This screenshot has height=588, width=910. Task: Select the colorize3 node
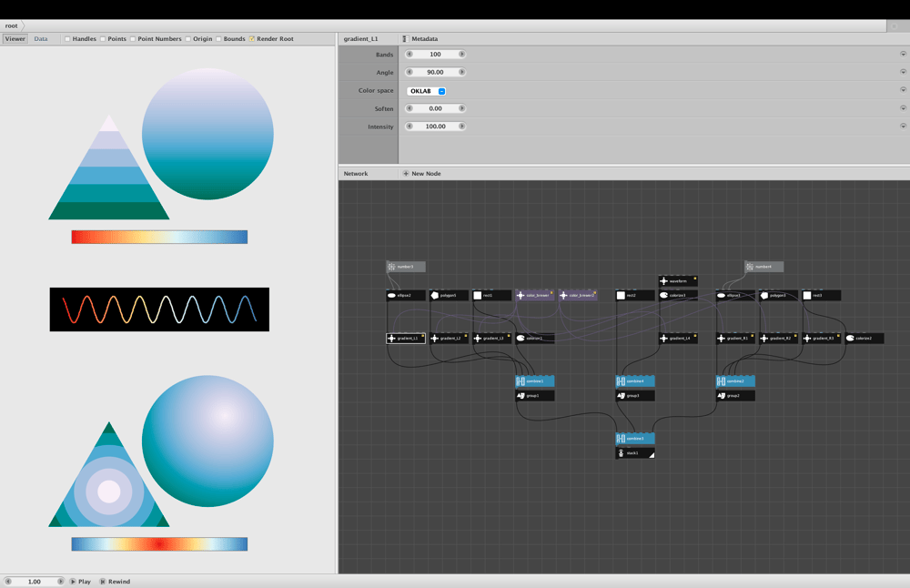click(678, 296)
